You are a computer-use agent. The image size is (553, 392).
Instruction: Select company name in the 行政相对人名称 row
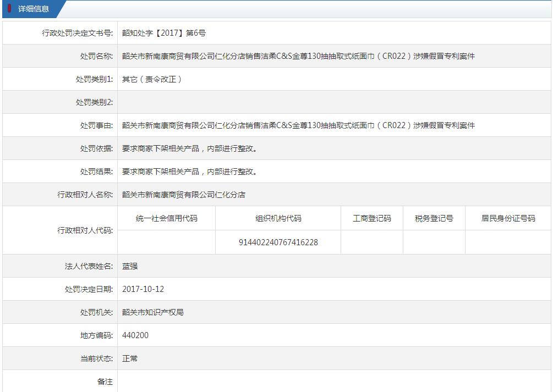point(184,195)
